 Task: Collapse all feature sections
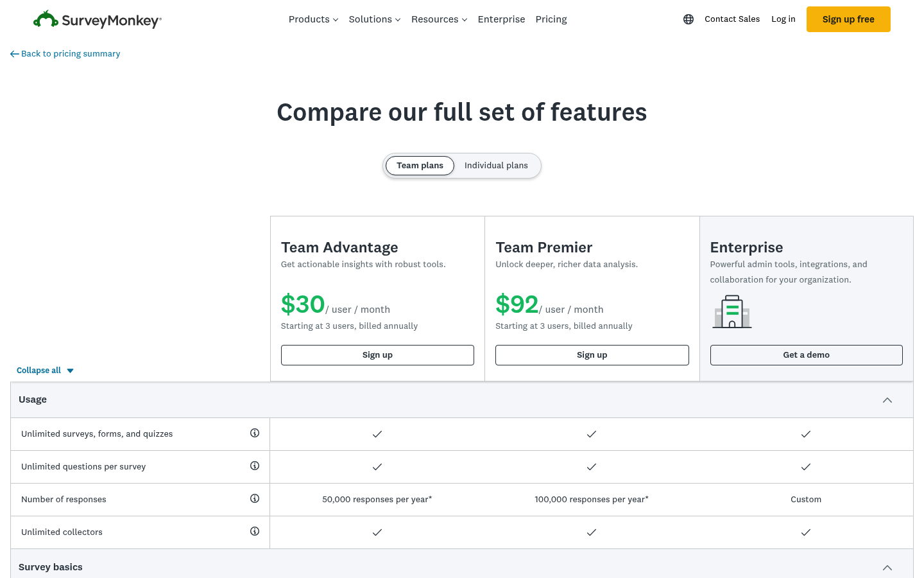[45, 371]
